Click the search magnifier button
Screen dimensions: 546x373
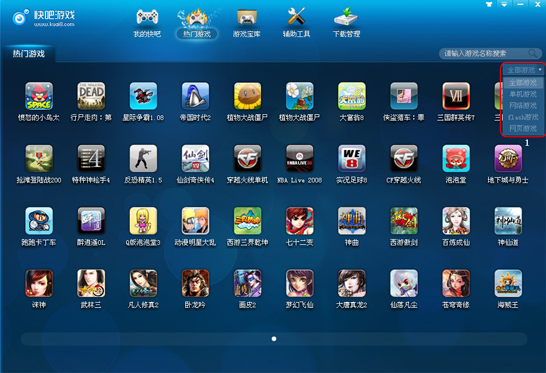(x=532, y=53)
